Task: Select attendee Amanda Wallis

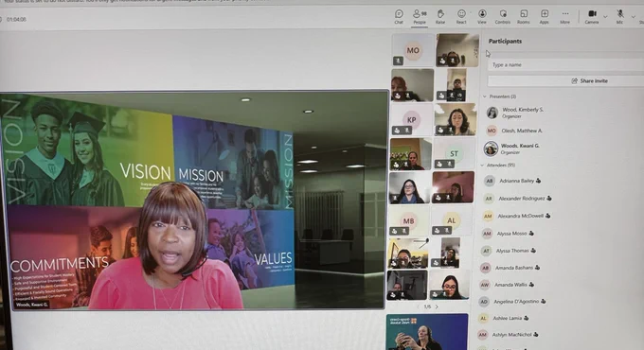Action: click(x=510, y=285)
